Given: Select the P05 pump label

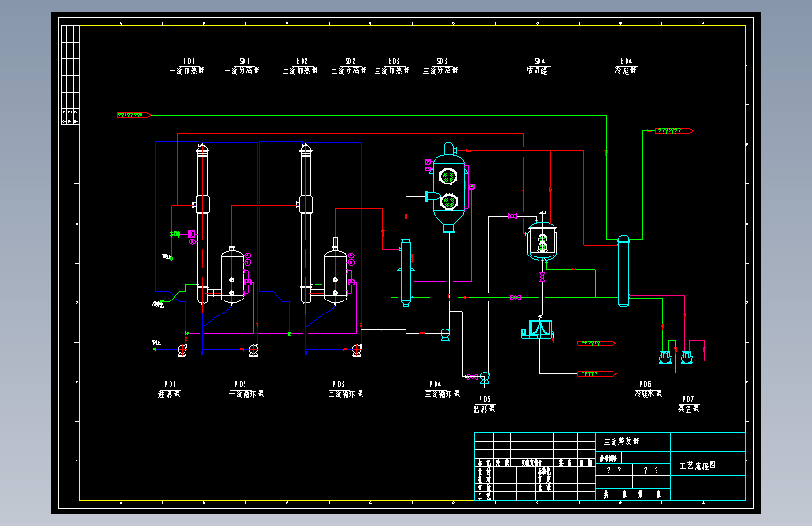Looking at the screenshot, I should click(484, 403).
